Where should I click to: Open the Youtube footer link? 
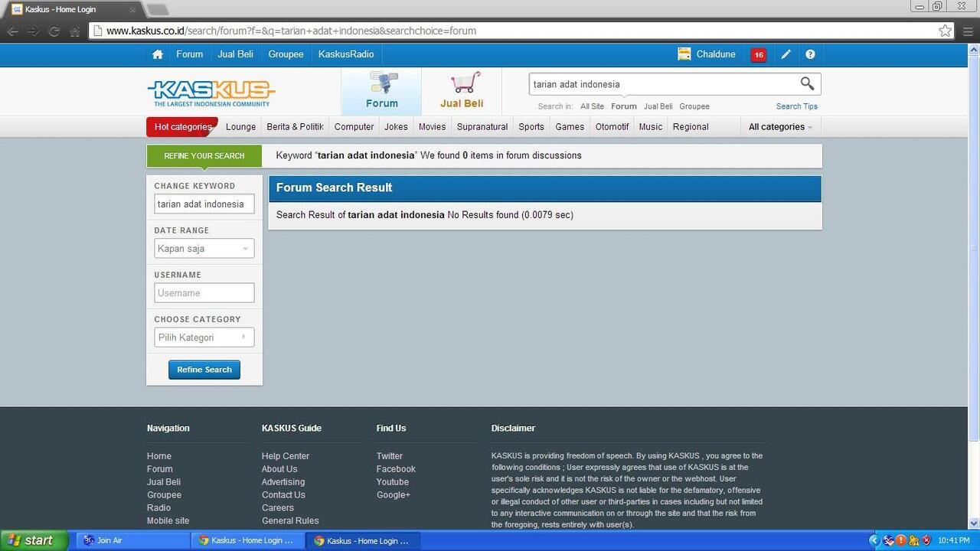pos(393,482)
